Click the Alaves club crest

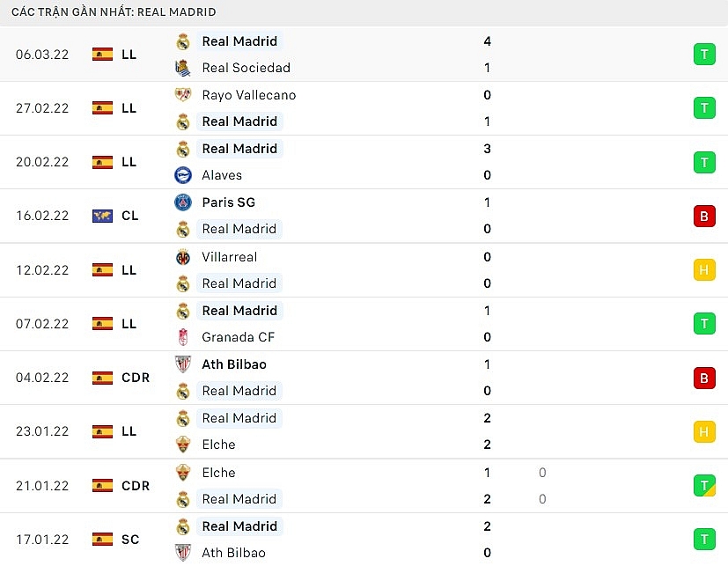pos(183,175)
